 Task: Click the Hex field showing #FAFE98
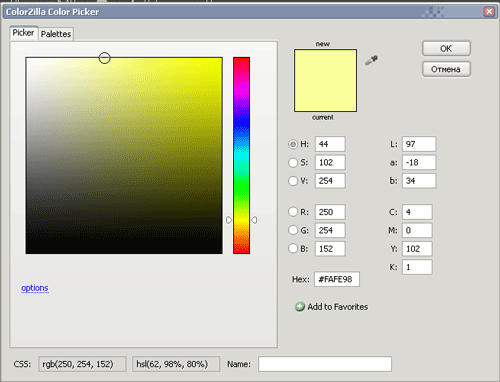(x=337, y=279)
